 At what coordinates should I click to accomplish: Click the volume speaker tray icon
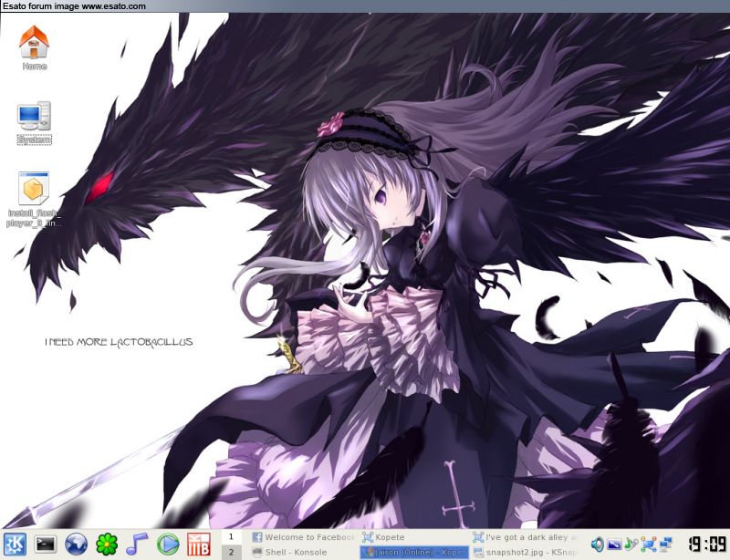click(598, 544)
